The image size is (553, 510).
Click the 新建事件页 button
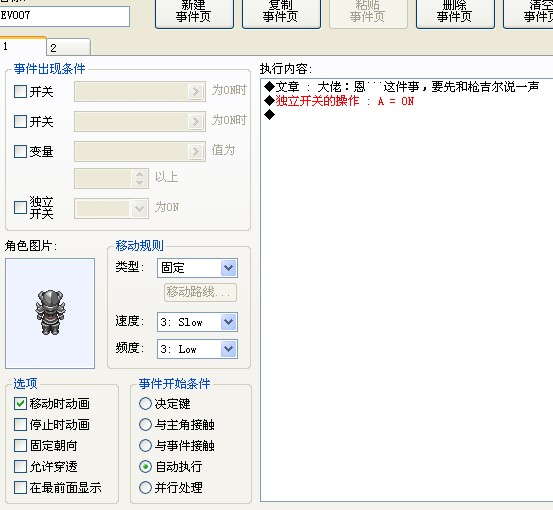[194, 13]
